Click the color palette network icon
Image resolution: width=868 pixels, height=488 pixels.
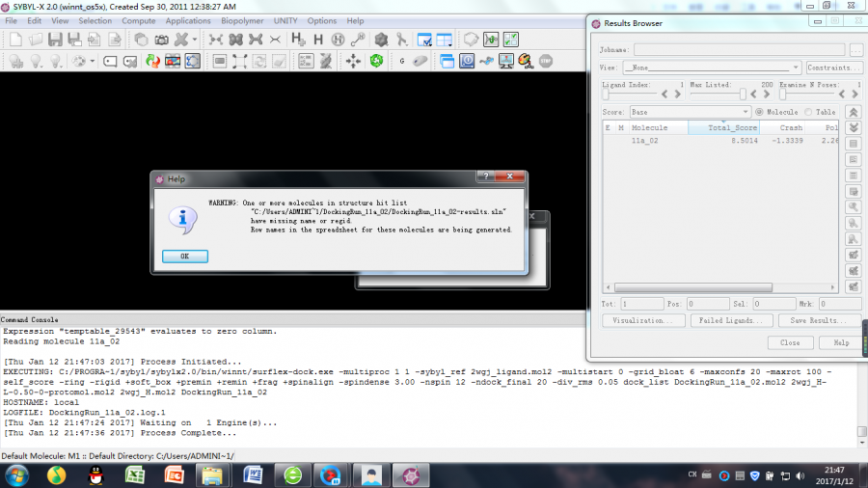point(526,61)
